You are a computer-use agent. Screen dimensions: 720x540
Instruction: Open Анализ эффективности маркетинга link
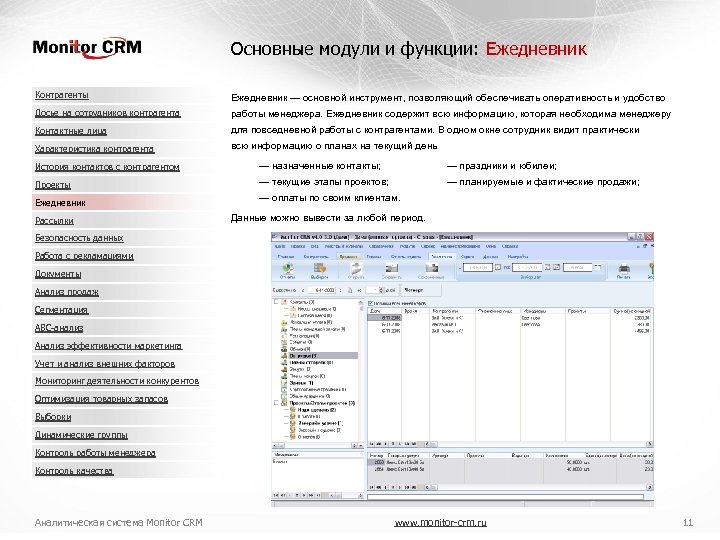[108, 346]
